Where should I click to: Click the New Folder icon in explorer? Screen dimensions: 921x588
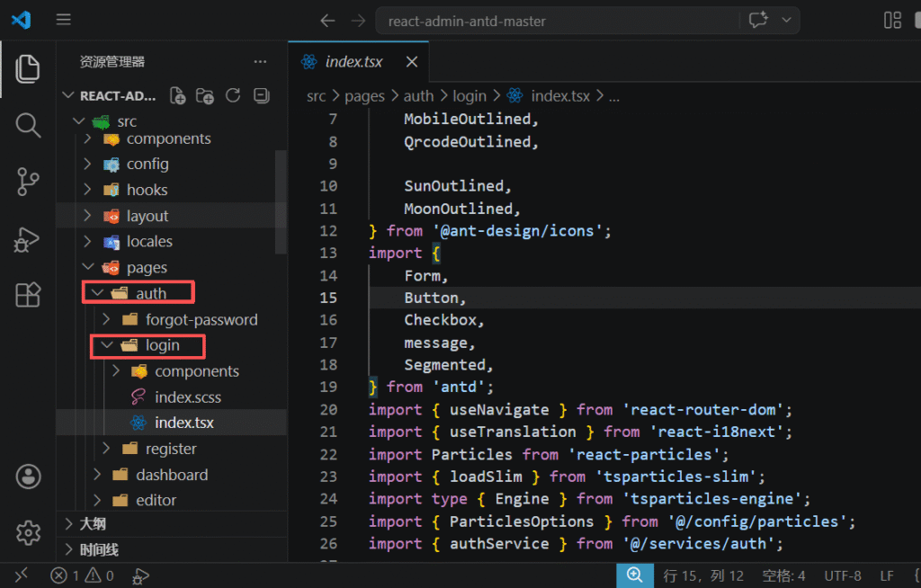pos(205,96)
